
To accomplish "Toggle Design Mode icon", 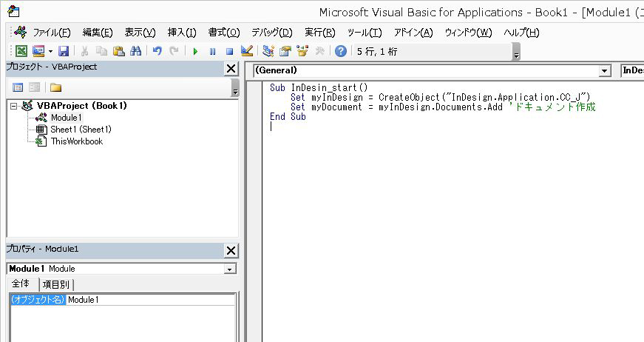I will (x=247, y=51).
